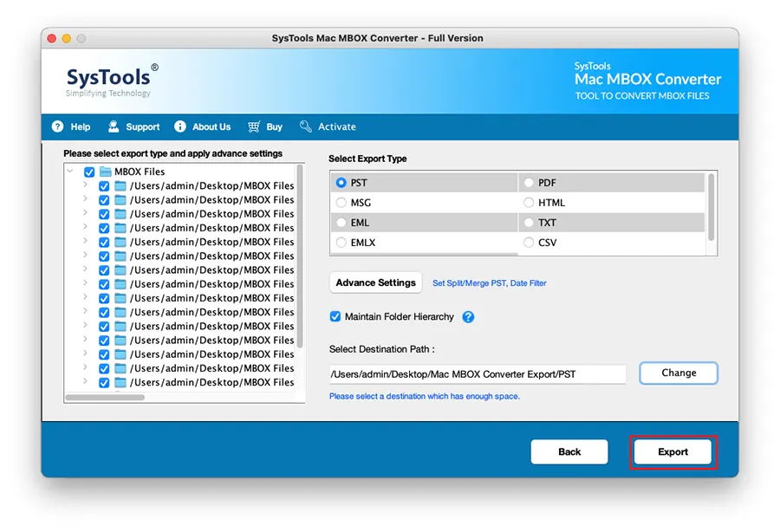Select MSG export type
This screenshot has height=532, width=780.
click(x=341, y=203)
